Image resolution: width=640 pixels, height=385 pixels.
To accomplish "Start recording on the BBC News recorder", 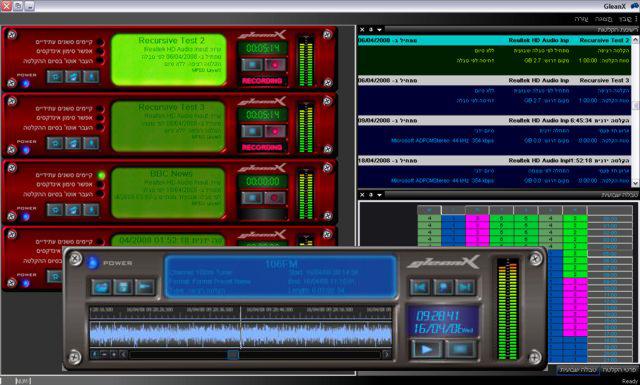I will pos(275,198).
